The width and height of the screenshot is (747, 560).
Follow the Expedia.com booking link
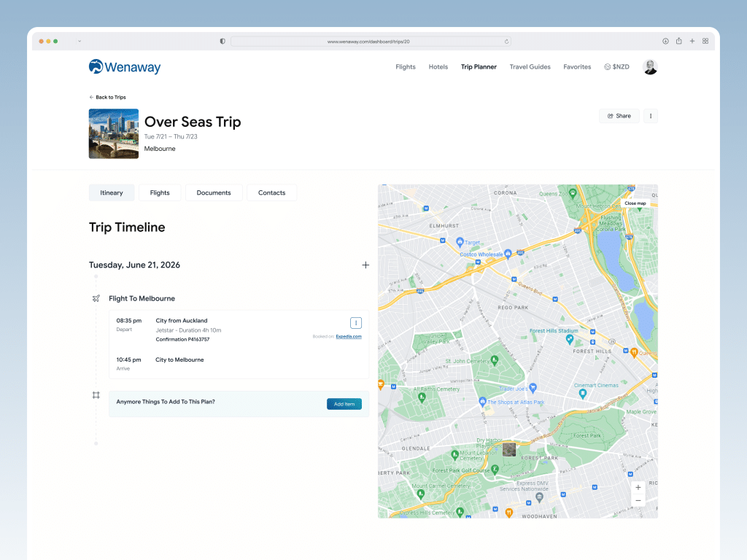point(349,337)
